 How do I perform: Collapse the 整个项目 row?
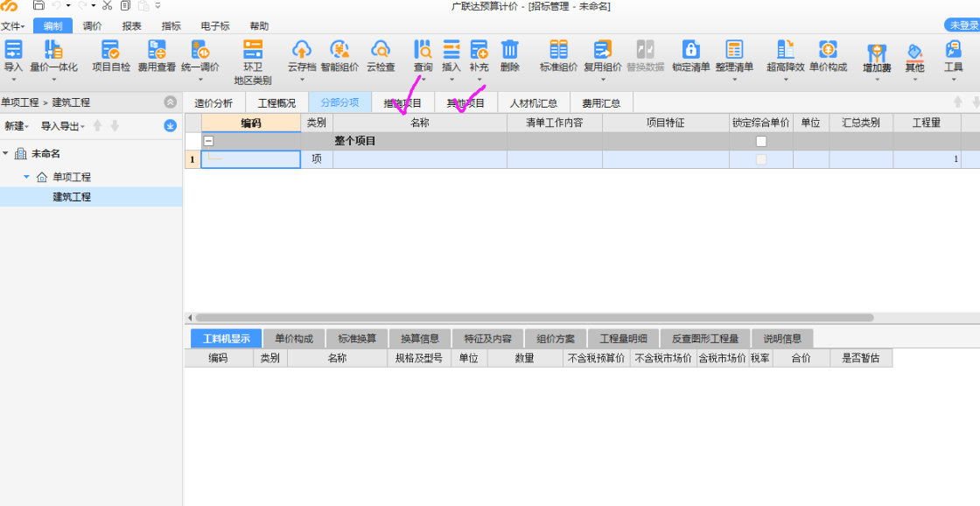209,141
